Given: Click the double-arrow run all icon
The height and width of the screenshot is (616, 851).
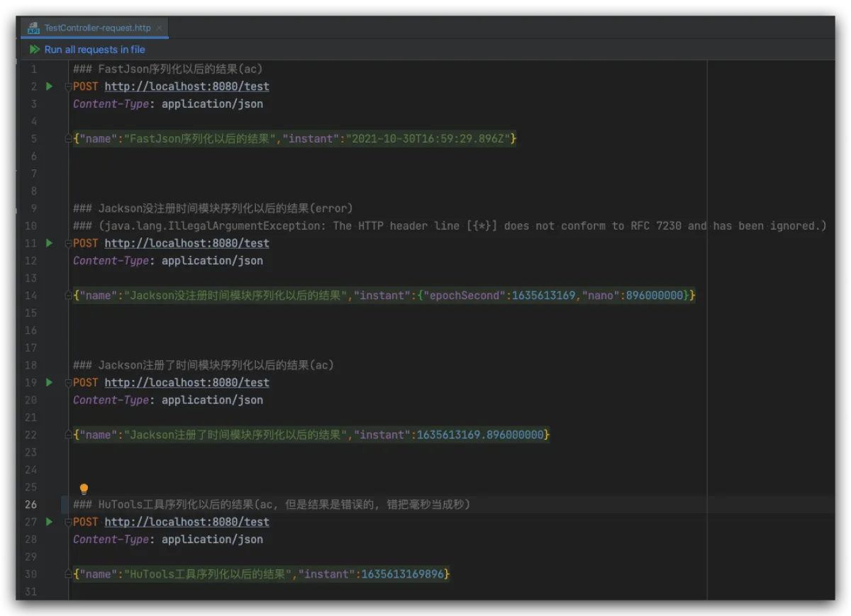Looking at the screenshot, I should pyautogui.click(x=35, y=50).
